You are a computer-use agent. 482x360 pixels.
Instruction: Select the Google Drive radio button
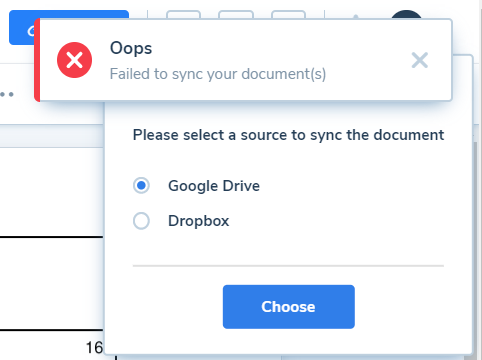pos(141,186)
